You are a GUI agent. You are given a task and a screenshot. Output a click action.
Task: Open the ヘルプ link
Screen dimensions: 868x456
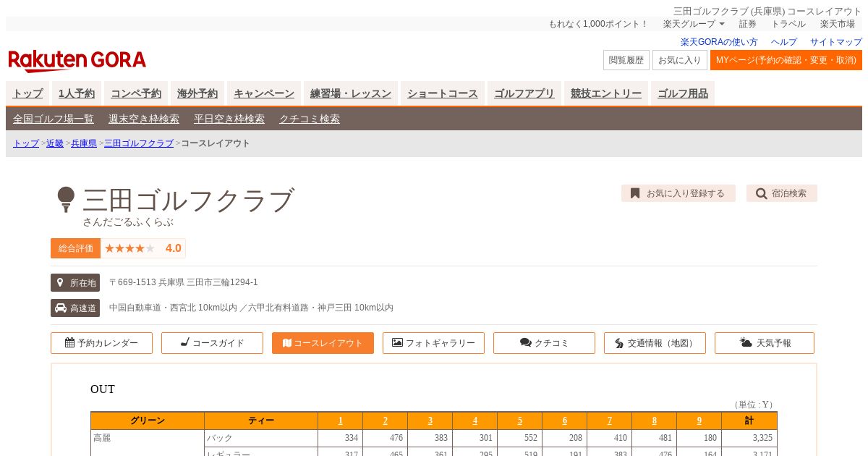click(x=784, y=42)
